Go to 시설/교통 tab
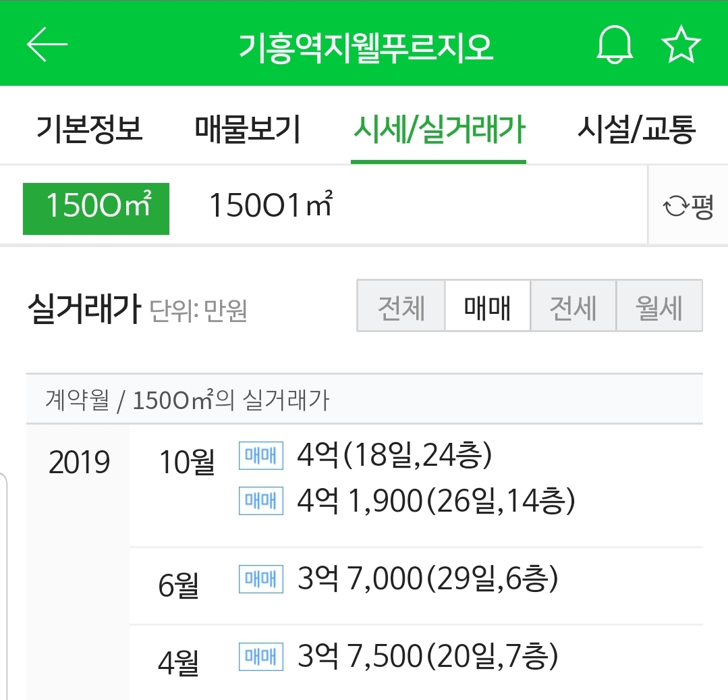This screenshot has width=728, height=700. 636,129
